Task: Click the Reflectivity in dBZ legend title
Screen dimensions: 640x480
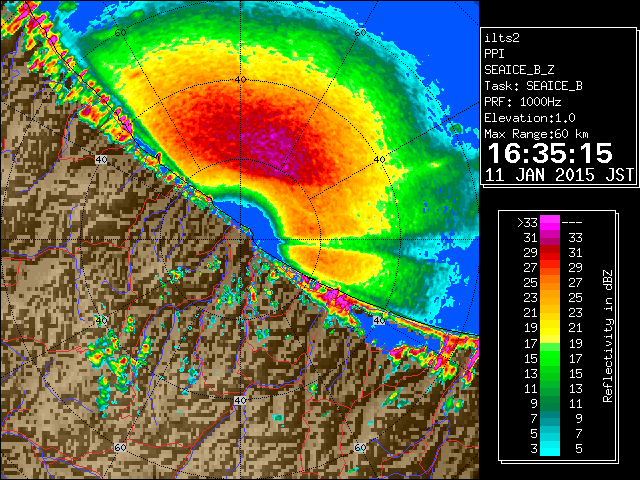Action: click(x=608, y=336)
